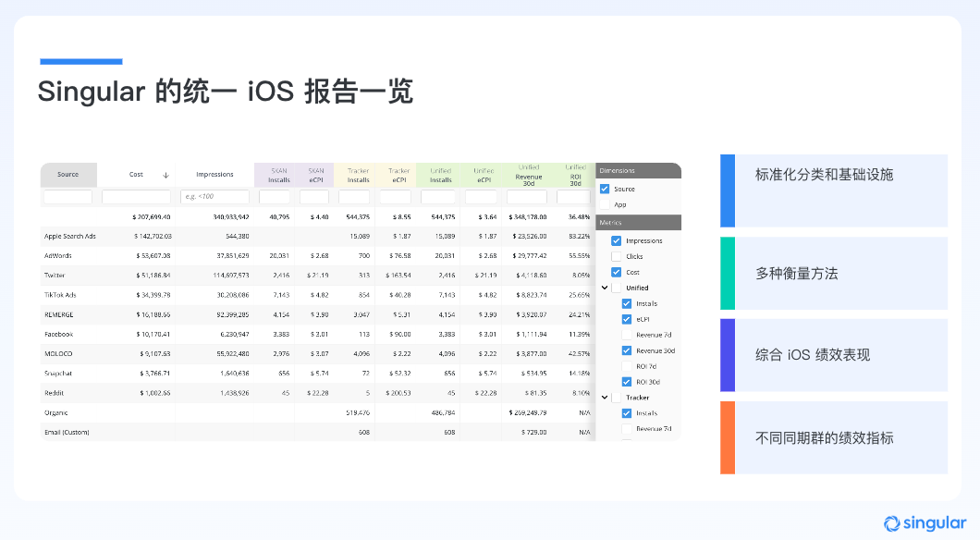Click the Unified Revenue 30d header
The width and height of the screenshot is (980, 540).
point(524,175)
